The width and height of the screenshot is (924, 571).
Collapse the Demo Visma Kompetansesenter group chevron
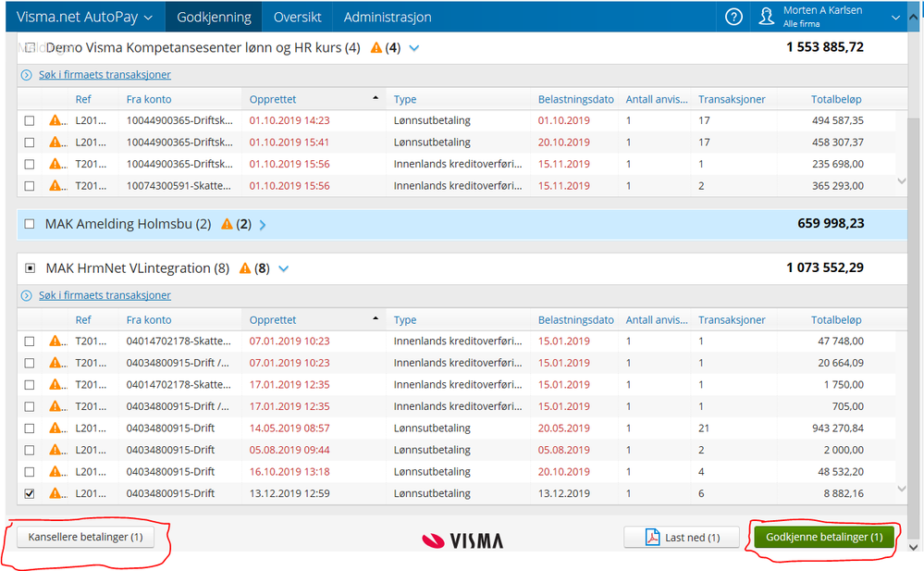point(414,48)
